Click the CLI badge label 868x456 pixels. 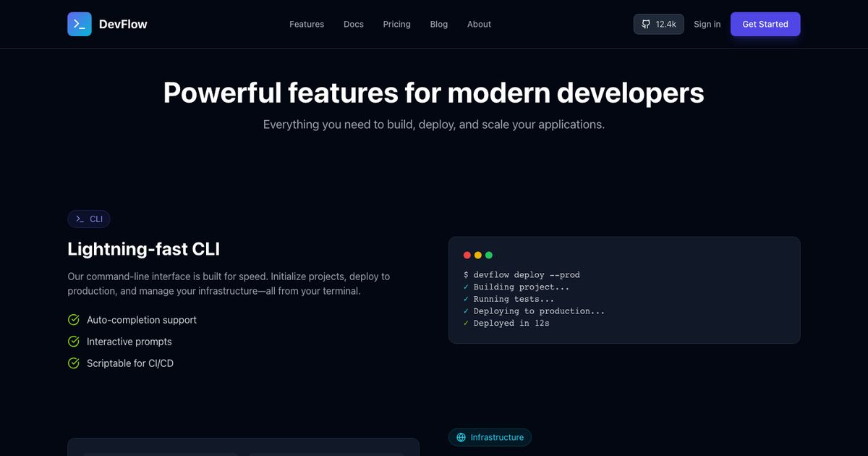(x=89, y=219)
